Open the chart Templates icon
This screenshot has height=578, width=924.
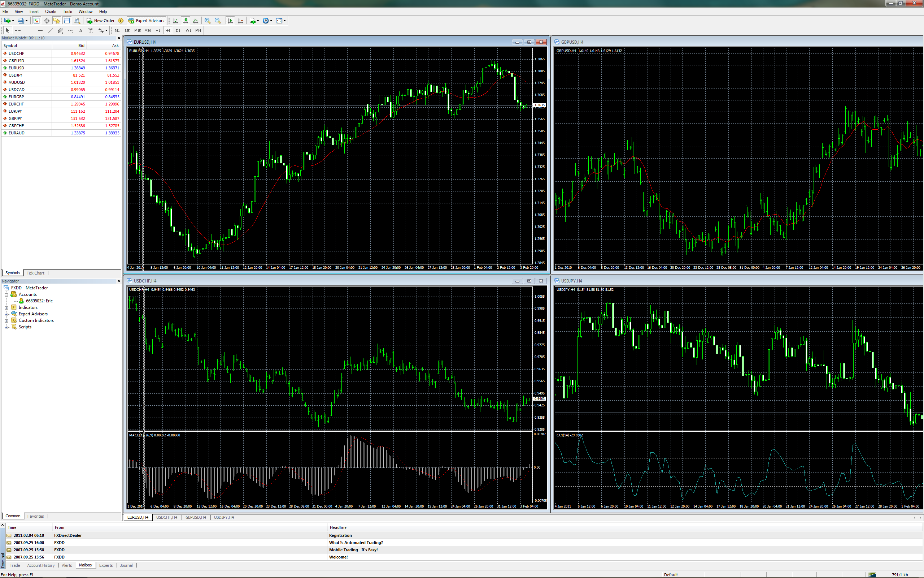pyautogui.click(x=279, y=21)
